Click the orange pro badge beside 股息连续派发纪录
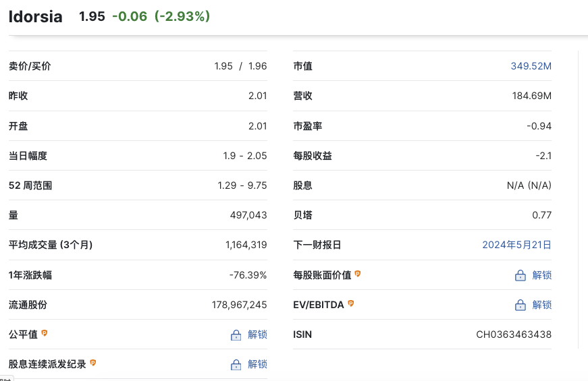This screenshot has height=381, width=588. coord(93,362)
